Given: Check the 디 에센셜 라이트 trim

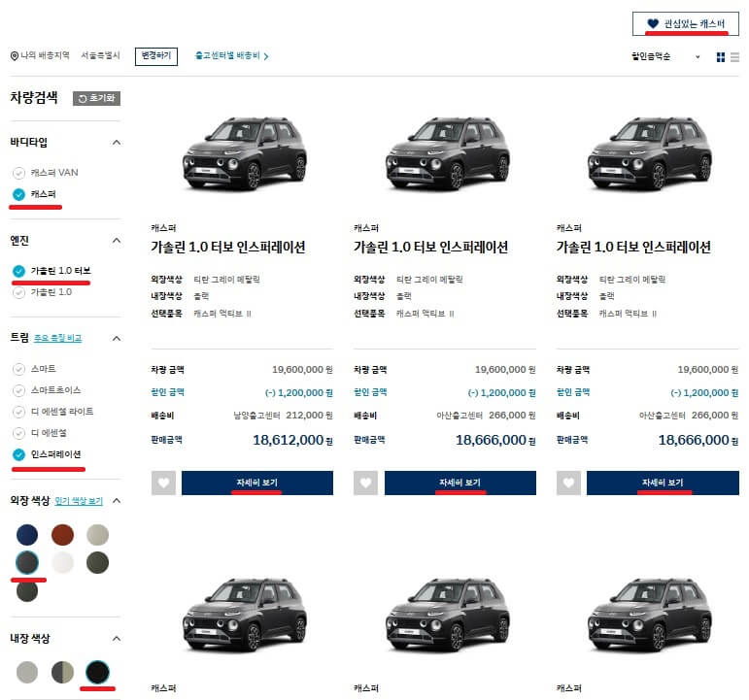Looking at the screenshot, I should [x=53, y=412].
